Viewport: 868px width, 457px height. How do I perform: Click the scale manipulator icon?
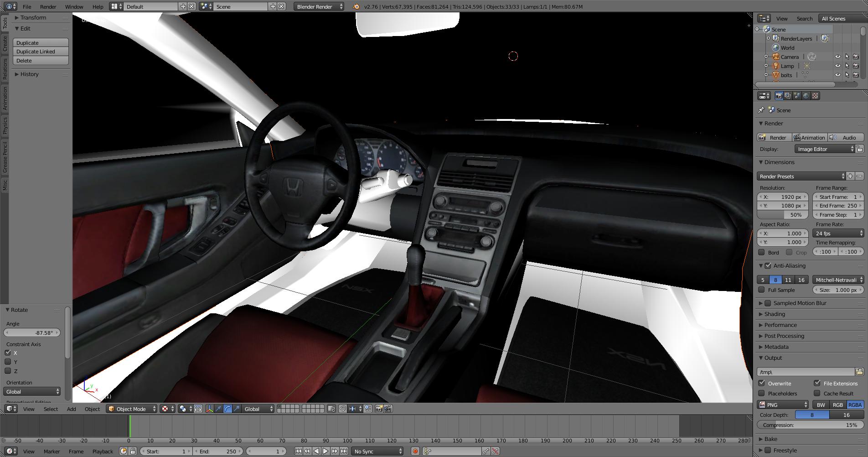tap(237, 409)
